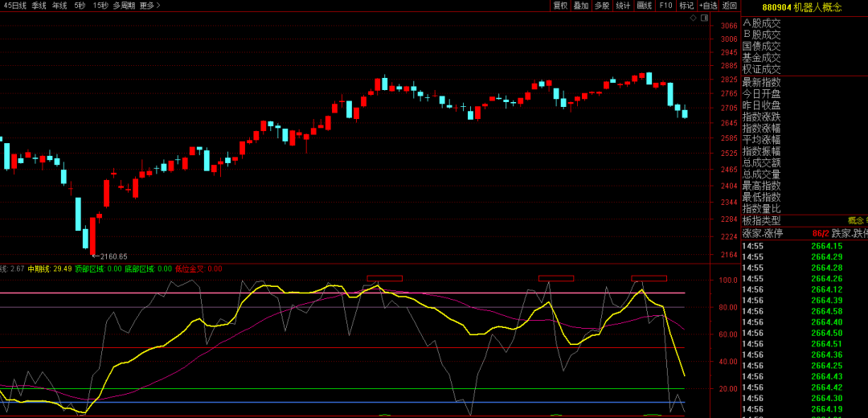Add to watchlist with +自选
This screenshot has height=418, width=868.
(x=708, y=6)
